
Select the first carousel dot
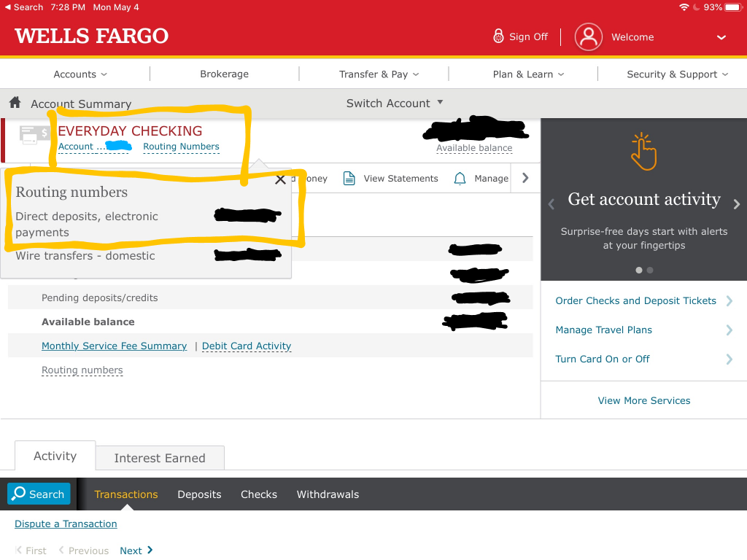click(639, 270)
